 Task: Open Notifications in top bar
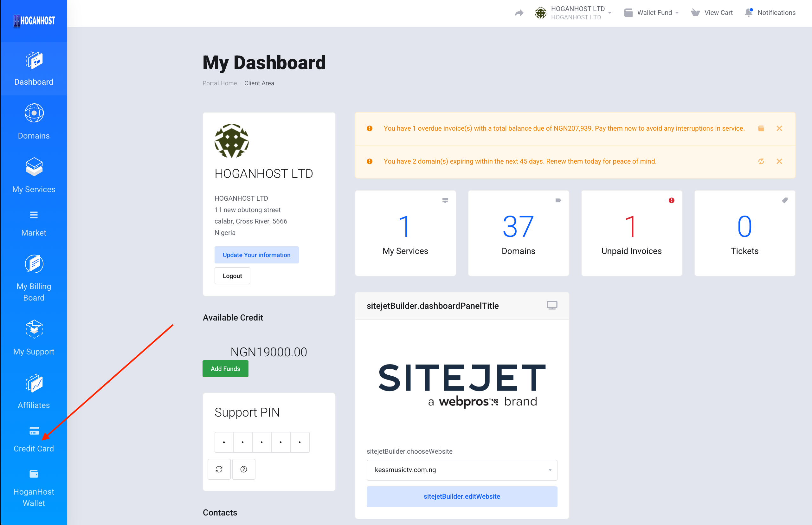point(776,13)
